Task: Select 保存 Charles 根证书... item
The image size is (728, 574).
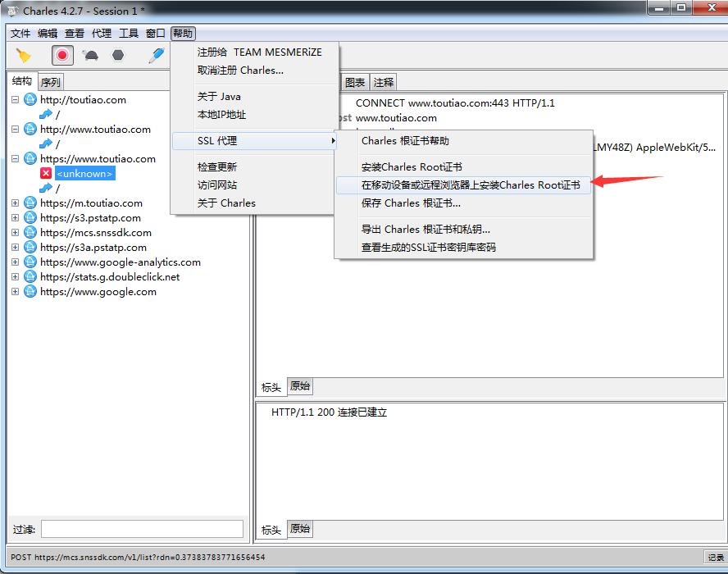Action: tap(463, 203)
